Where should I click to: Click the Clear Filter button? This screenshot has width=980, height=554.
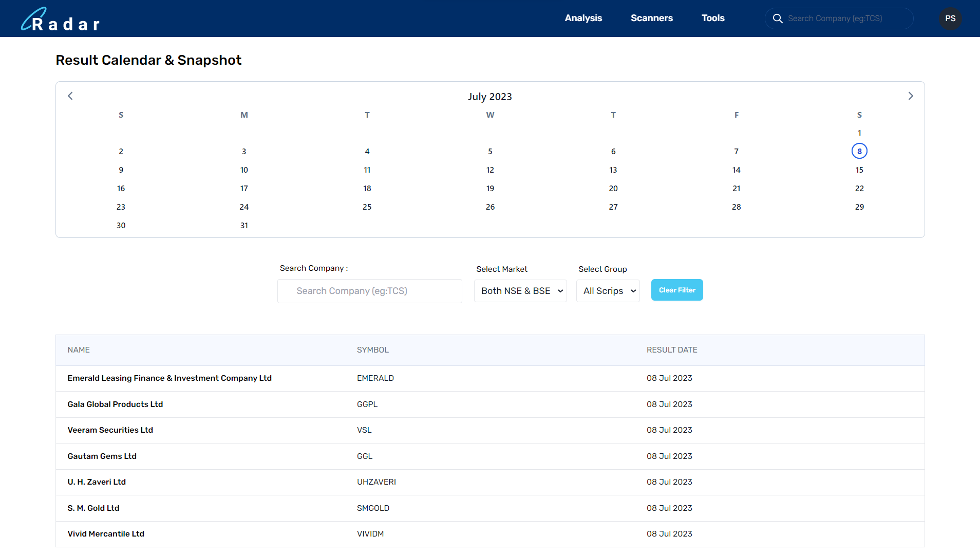coord(677,290)
